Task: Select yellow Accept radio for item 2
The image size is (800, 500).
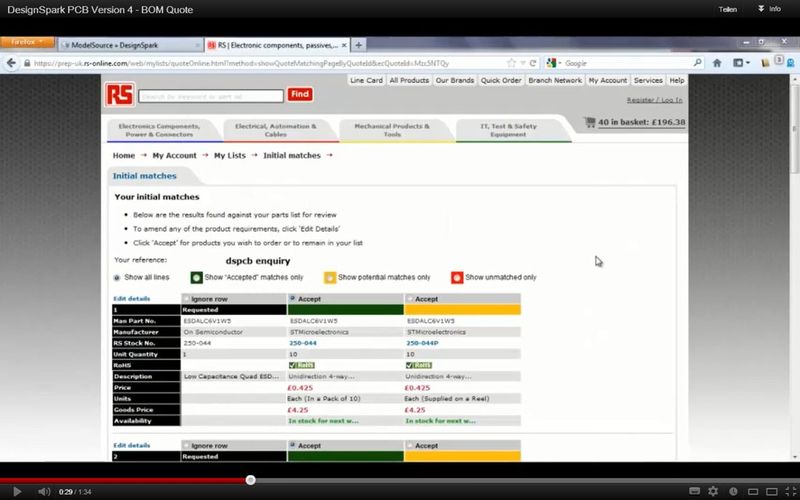Action: click(x=409, y=445)
